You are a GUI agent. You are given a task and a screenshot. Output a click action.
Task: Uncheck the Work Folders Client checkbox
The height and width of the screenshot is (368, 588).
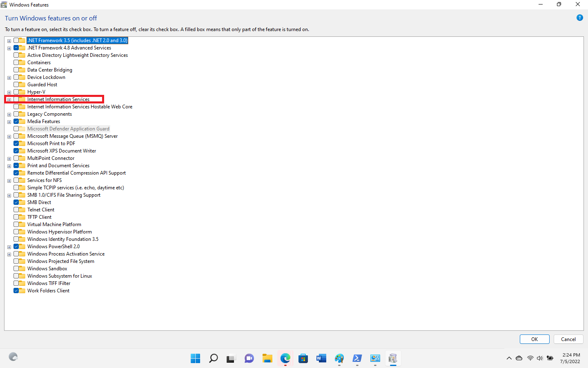pyautogui.click(x=16, y=291)
